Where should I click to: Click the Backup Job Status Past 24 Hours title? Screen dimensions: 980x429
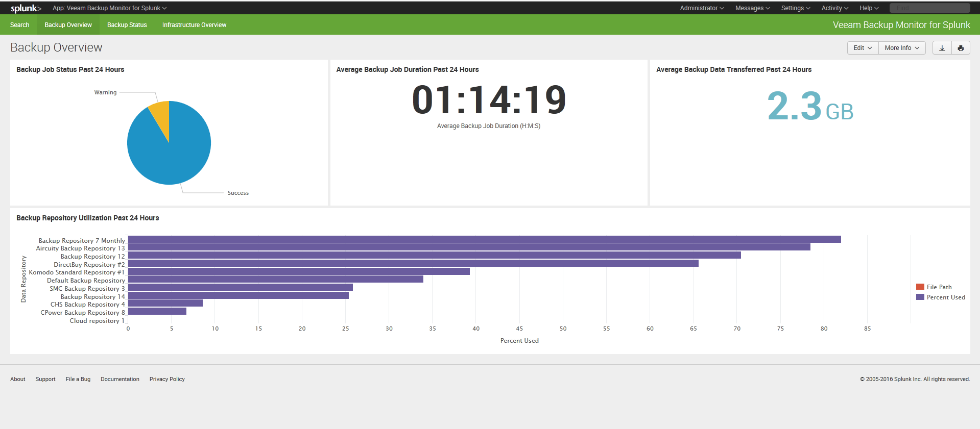click(x=70, y=69)
